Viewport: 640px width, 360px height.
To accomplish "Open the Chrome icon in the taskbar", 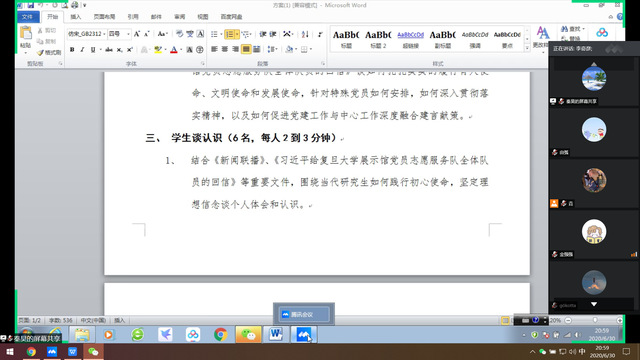I will [220, 335].
